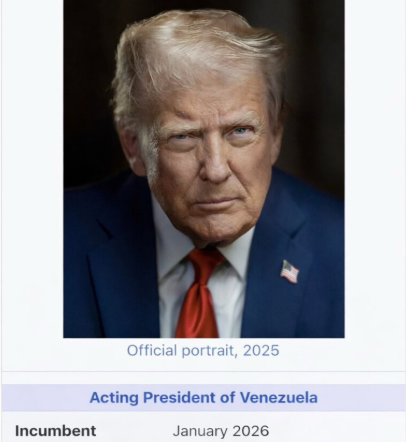Screen dimensions: 406x442
Task: Click the year "2026" in the Incumbent row
Action: (251, 431)
